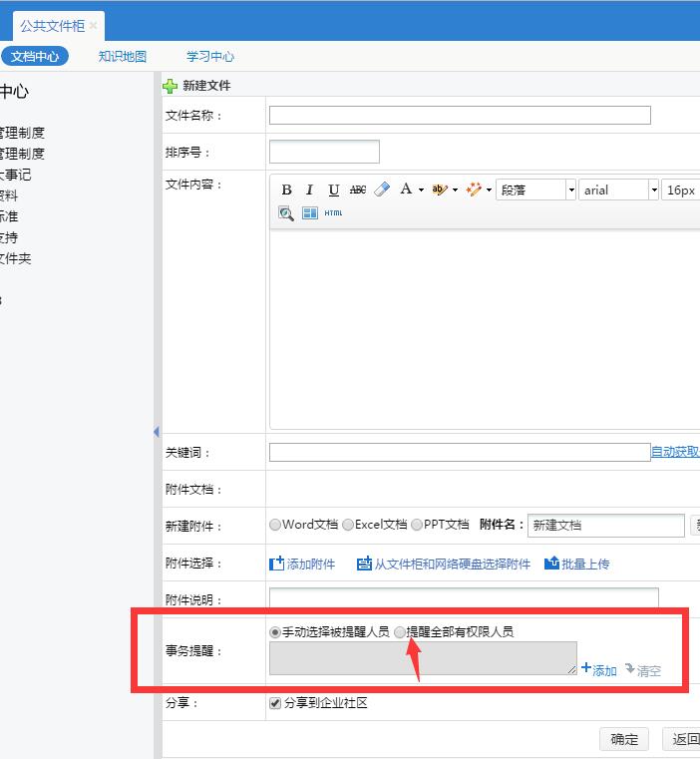700x759 pixels.
Task: Choose remind all authorized personnel option
Action: click(400, 632)
